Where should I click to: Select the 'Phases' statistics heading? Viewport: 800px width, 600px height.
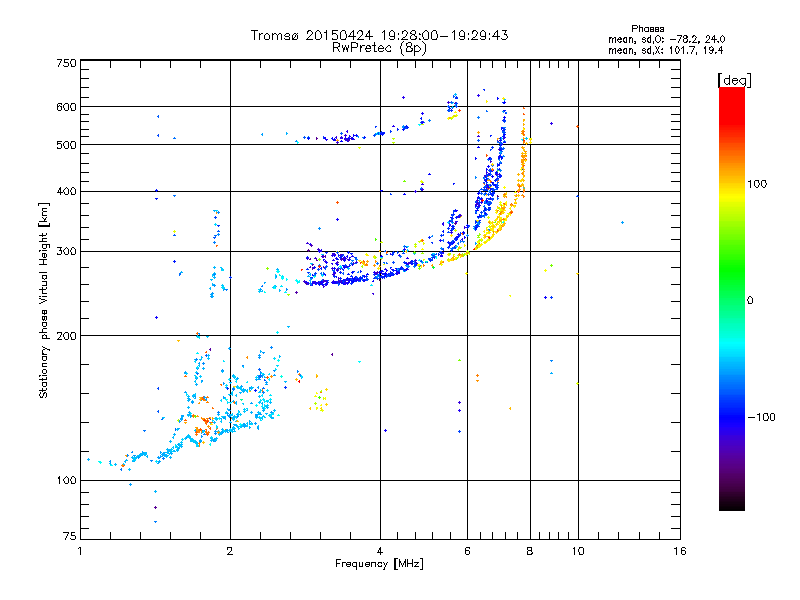[x=647, y=29]
